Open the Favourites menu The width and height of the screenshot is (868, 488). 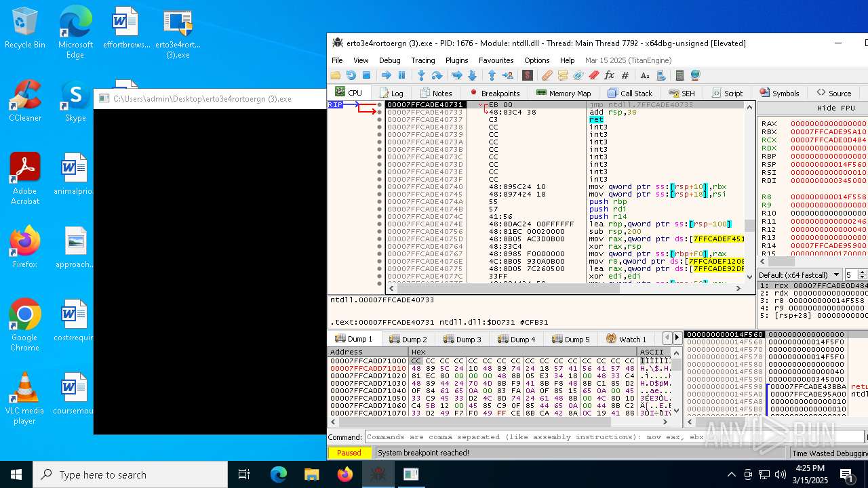tap(496, 60)
